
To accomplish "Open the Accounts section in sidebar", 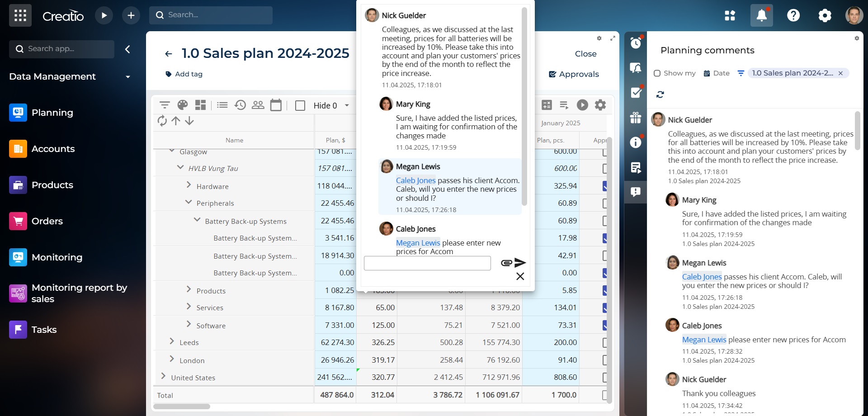I will point(42,149).
